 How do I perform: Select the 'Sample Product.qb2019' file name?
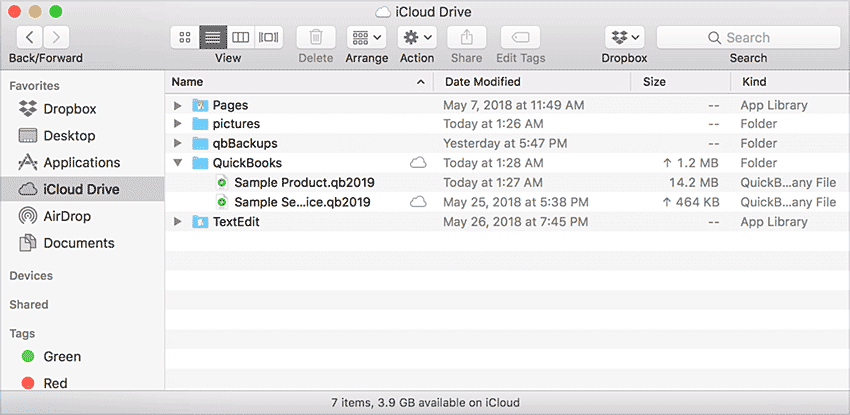pyautogui.click(x=304, y=183)
